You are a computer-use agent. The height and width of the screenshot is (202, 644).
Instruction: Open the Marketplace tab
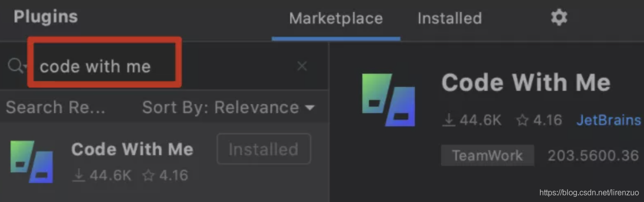click(336, 19)
